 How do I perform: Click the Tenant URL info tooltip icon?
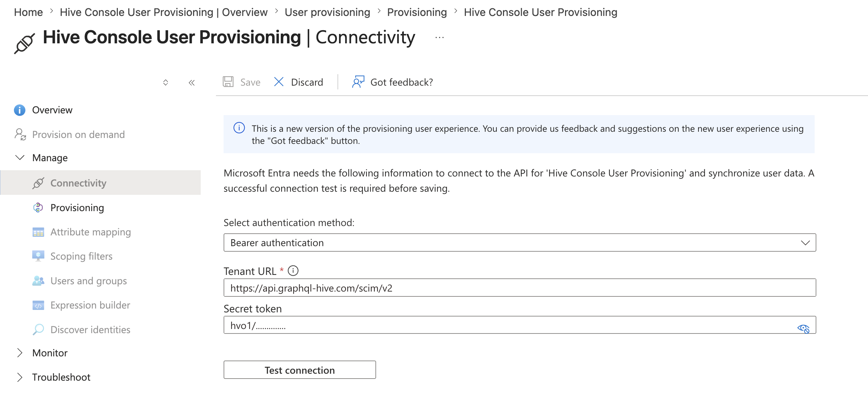click(x=293, y=270)
